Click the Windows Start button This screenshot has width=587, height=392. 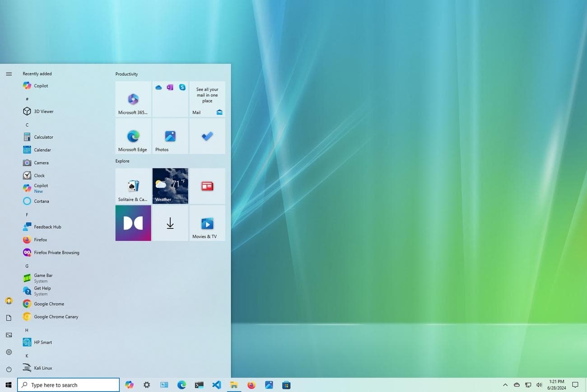(8, 385)
